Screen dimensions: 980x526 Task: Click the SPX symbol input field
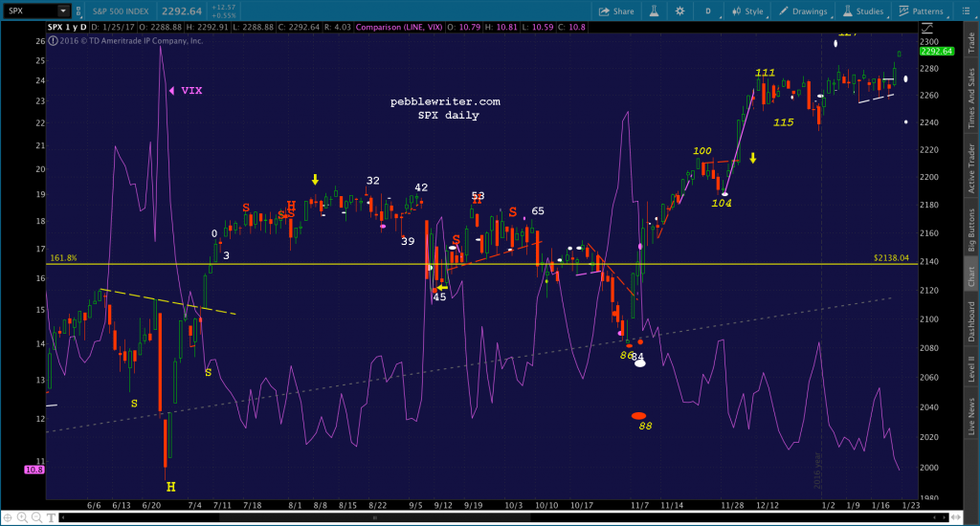[x=32, y=11]
